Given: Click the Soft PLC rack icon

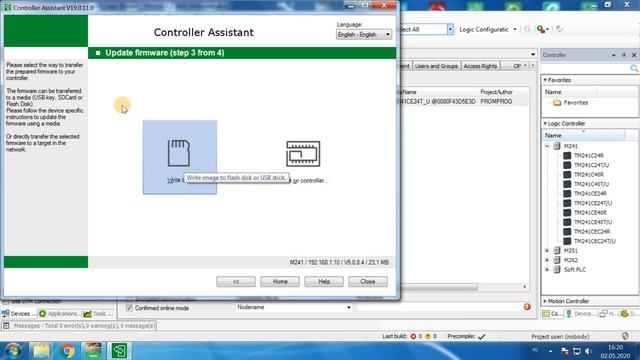Looking at the screenshot, I should pyautogui.click(x=557, y=269).
